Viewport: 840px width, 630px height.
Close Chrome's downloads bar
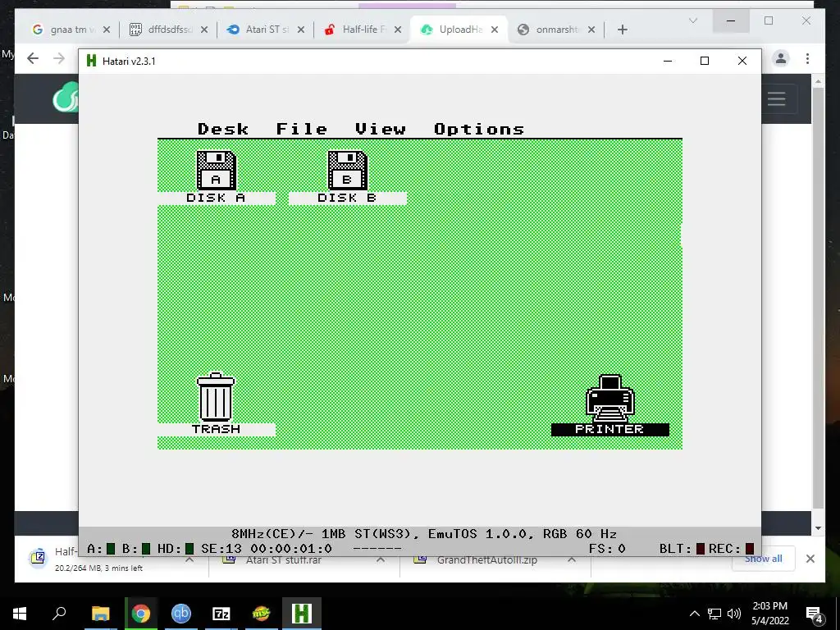(810, 559)
